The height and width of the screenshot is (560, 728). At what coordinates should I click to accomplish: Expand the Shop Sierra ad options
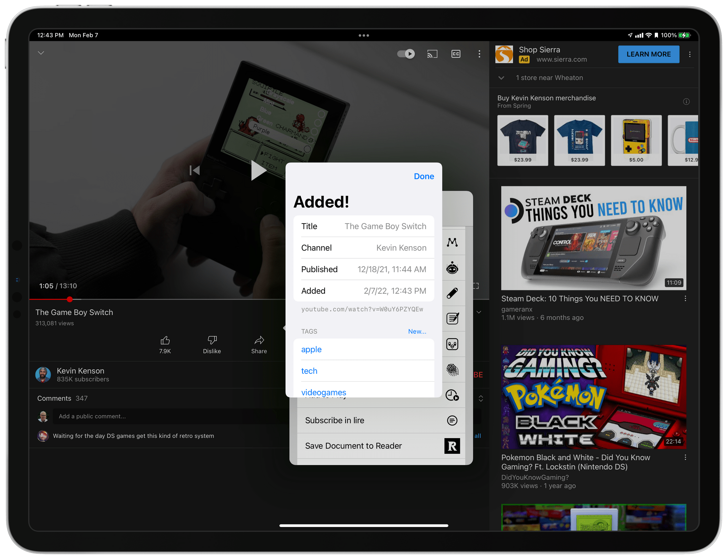(x=690, y=54)
